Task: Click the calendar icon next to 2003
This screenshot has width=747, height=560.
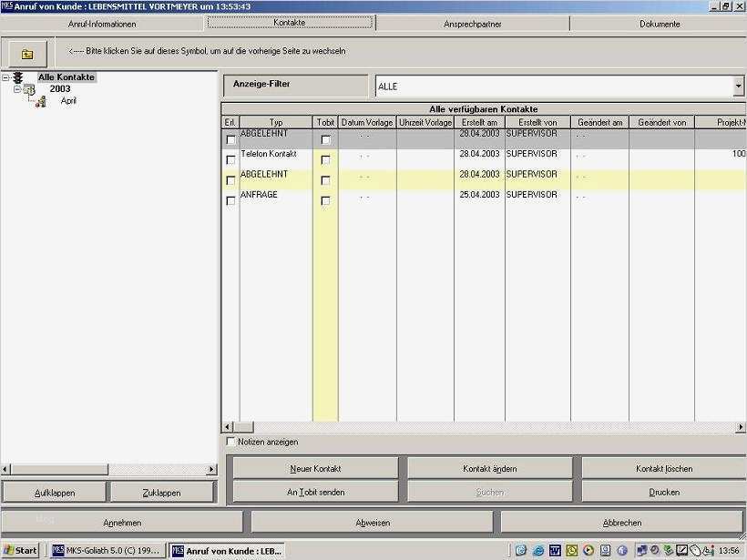Action: [x=29, y=89]
